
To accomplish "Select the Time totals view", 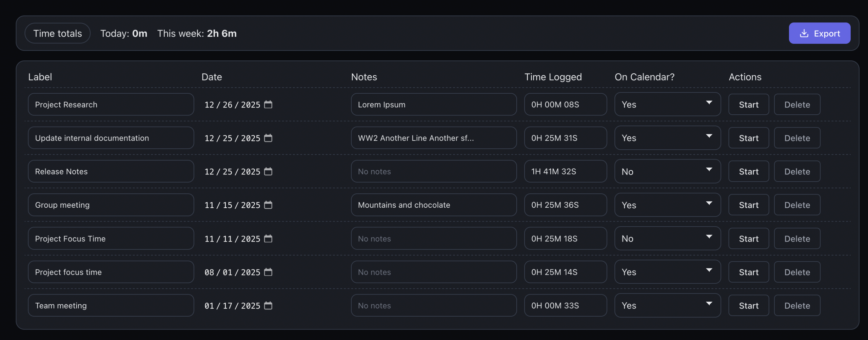I will point(57,33).
